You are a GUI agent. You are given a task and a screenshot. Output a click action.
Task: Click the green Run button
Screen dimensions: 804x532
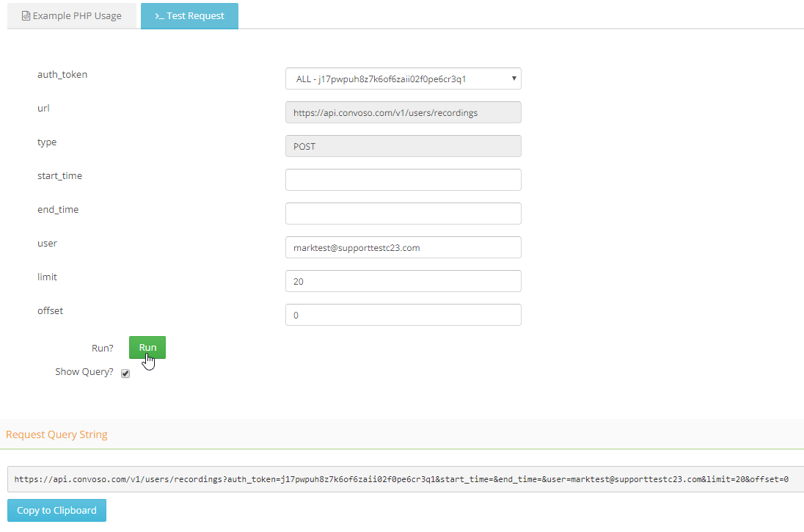147,347
